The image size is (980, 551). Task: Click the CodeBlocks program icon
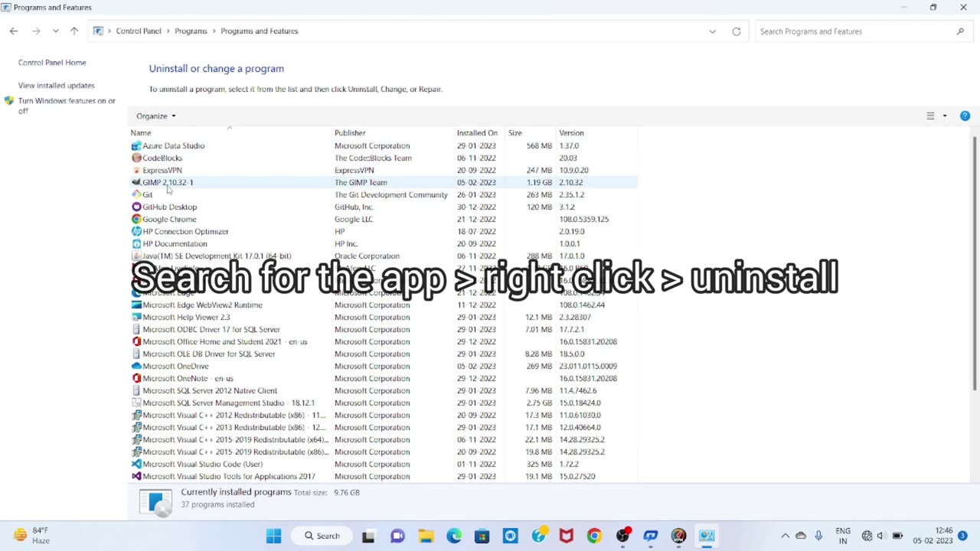pyautogui.click(x=136, y=158)
